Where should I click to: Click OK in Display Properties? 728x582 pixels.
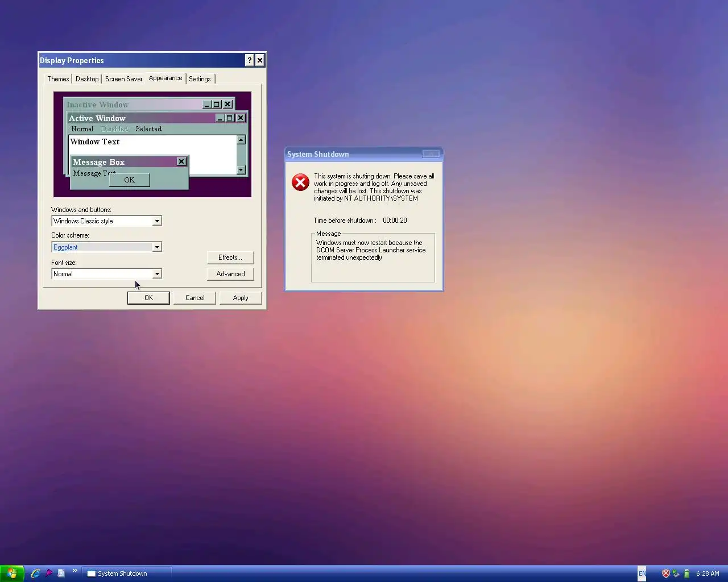pyautogui.click(x=148, y=298)
